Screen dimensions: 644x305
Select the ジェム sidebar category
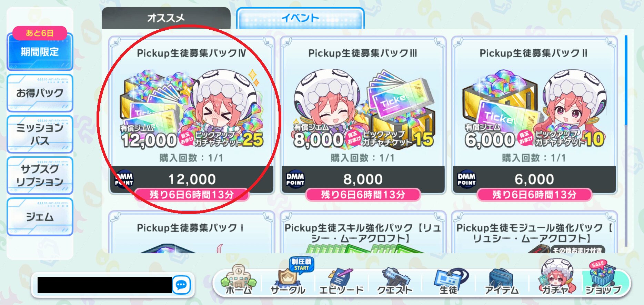click(40, 217)
